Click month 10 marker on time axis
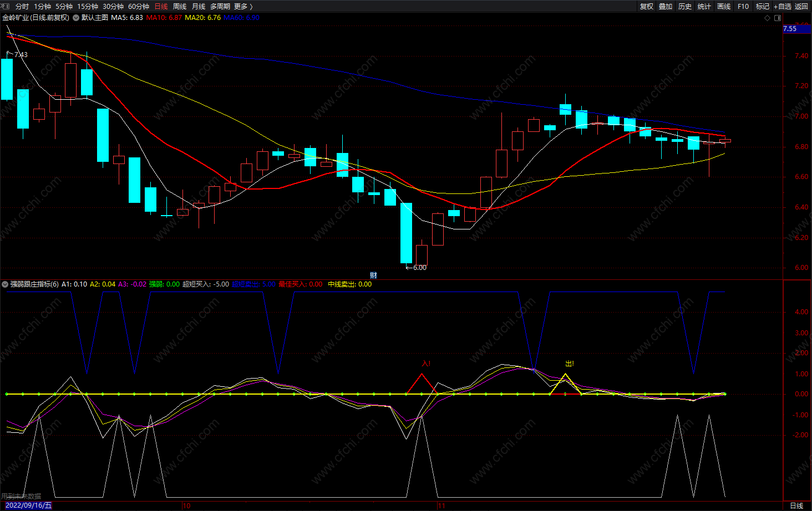The width and height of the screenshot is (812, 511). pos(186,506)
